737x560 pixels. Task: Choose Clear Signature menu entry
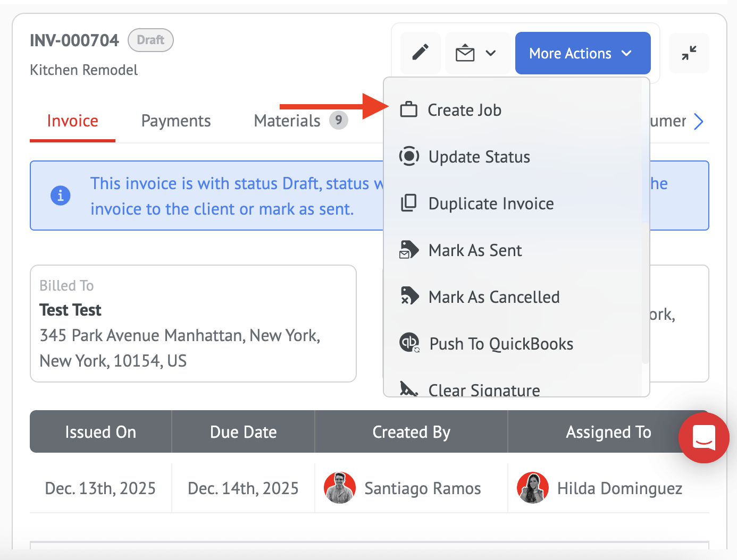point(483,389)
